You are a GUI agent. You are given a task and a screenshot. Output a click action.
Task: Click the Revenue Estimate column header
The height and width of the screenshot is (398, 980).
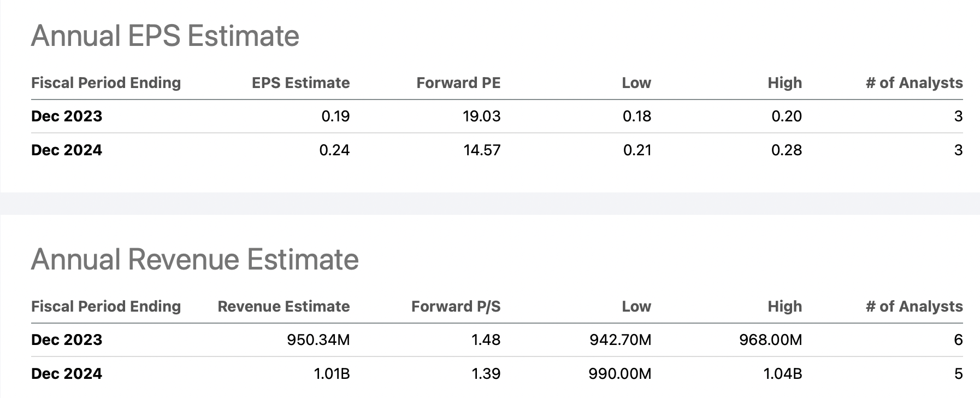[284, 306]
